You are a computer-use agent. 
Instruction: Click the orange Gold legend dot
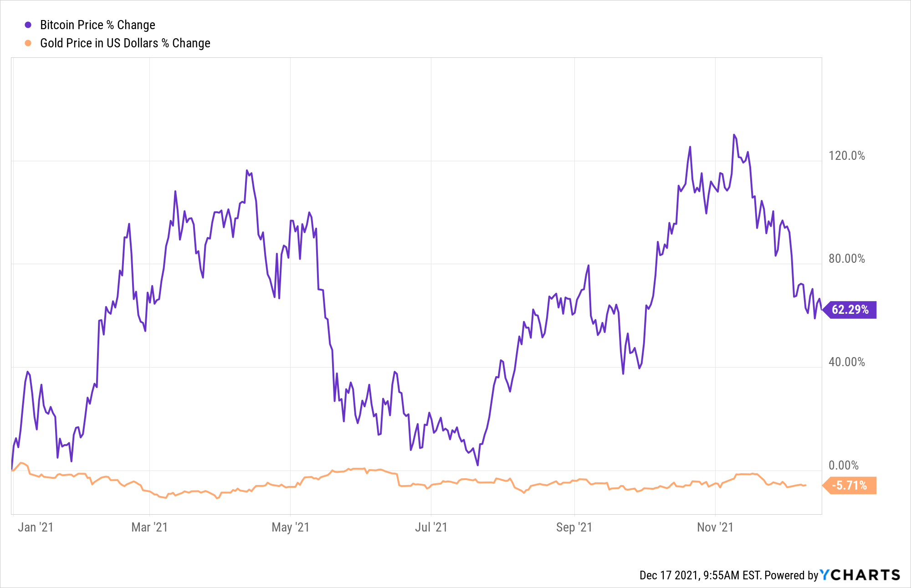[x=28, y=43]
